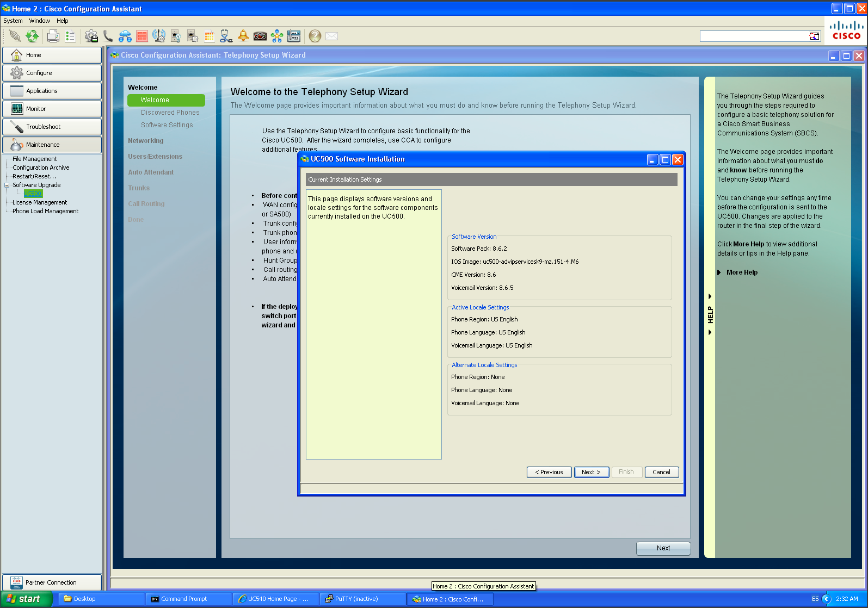Click Previous in the UC500 Software Installation dialog
The height and width of the screenshot is (608, 868).
coord(549,472)
